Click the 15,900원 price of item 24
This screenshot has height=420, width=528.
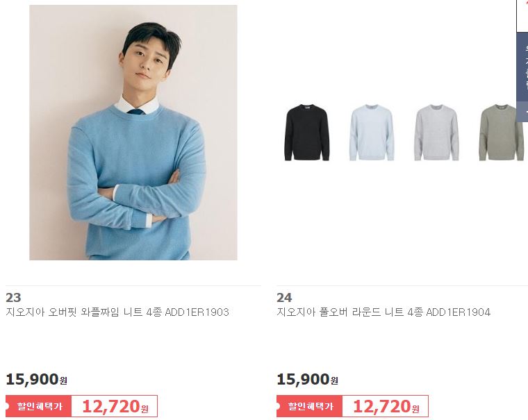[x=307, y=379]
